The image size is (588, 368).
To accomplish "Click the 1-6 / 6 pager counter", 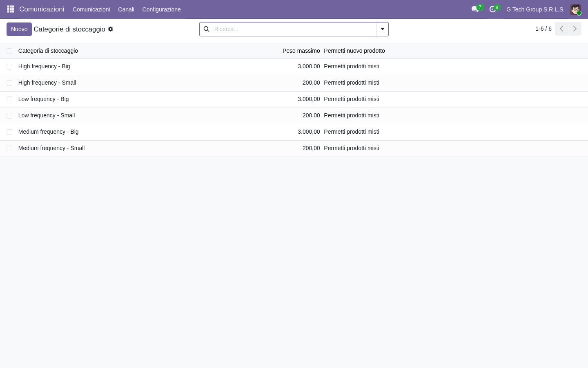I will [x=543, y=29].
